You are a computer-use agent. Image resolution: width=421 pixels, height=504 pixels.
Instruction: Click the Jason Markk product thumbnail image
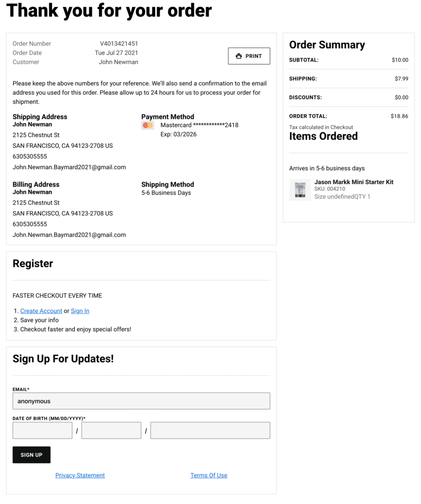click(x=300, y=189)
